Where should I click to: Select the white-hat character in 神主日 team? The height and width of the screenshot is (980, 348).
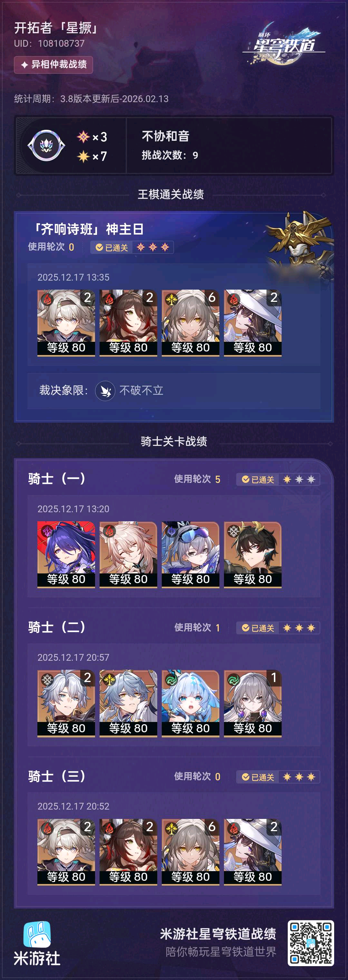[253, 322]
